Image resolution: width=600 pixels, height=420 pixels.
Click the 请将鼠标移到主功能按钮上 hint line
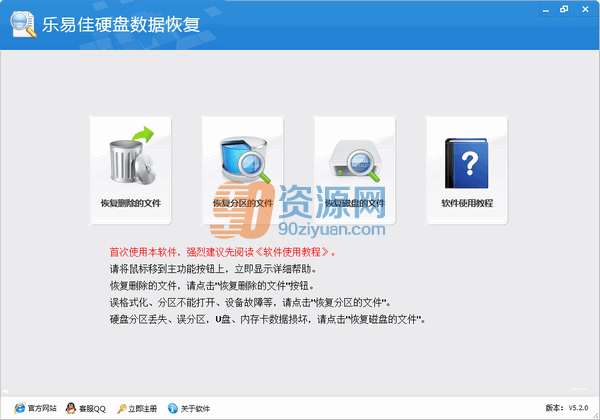coord(213,269)
